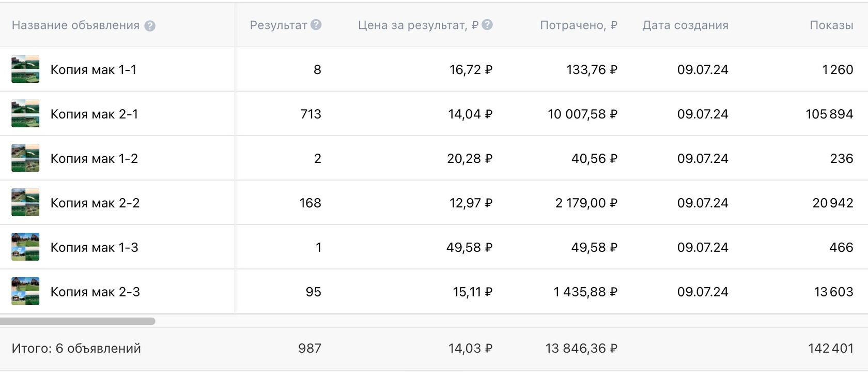The image size is (868, 374).
Task: Open thumbnail of Копия мак 2-2
Action: (25, 203)
